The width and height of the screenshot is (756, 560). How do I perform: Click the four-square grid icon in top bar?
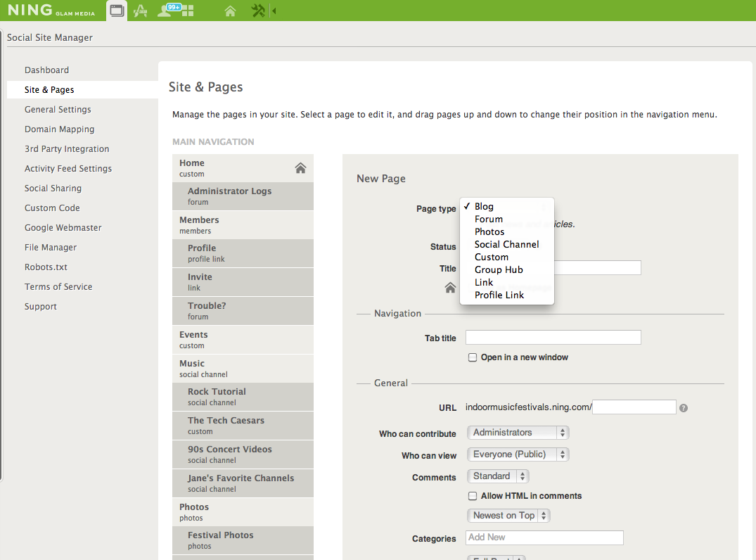(188, 11)
